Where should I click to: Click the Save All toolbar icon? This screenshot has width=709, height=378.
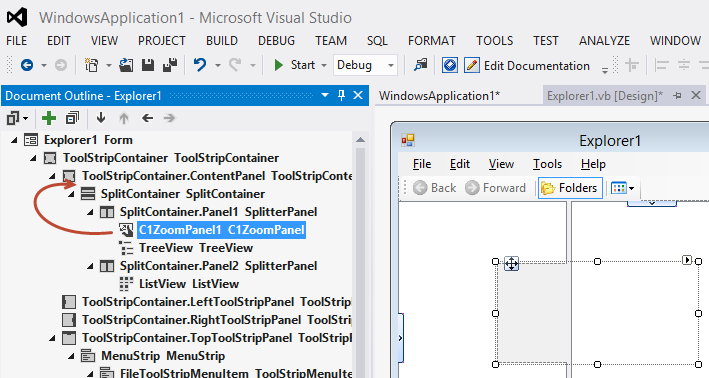pyautogui.click(x=170, y=65)
